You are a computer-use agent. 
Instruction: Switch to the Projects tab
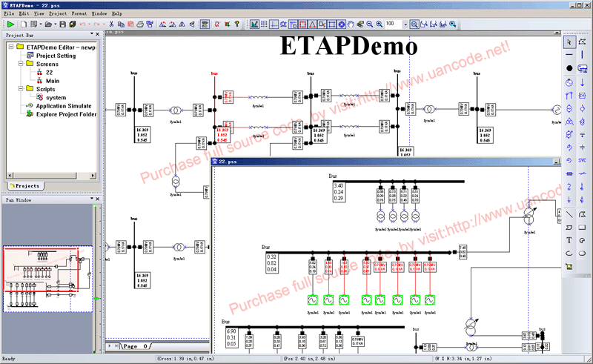pyautogui.click(x=25, y=185)
